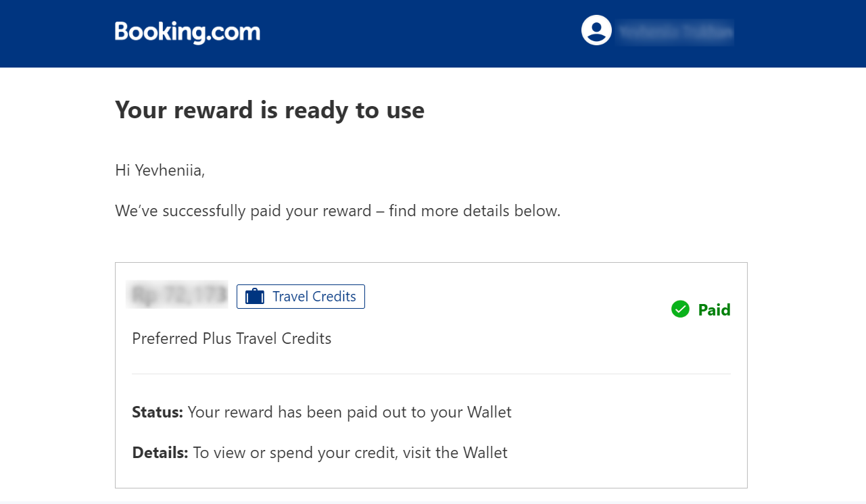Click the word 'Travel Credits' in badge

tap(314, 297)
